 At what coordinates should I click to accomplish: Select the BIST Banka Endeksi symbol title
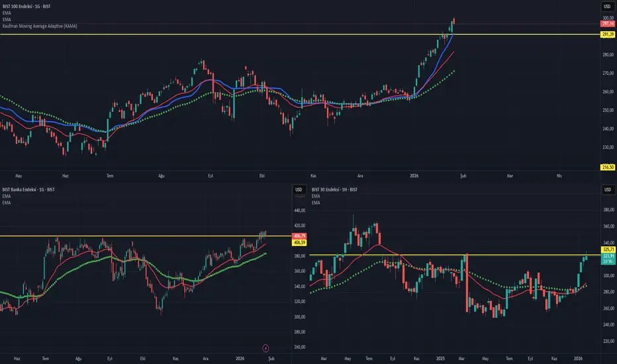point(30,190)
